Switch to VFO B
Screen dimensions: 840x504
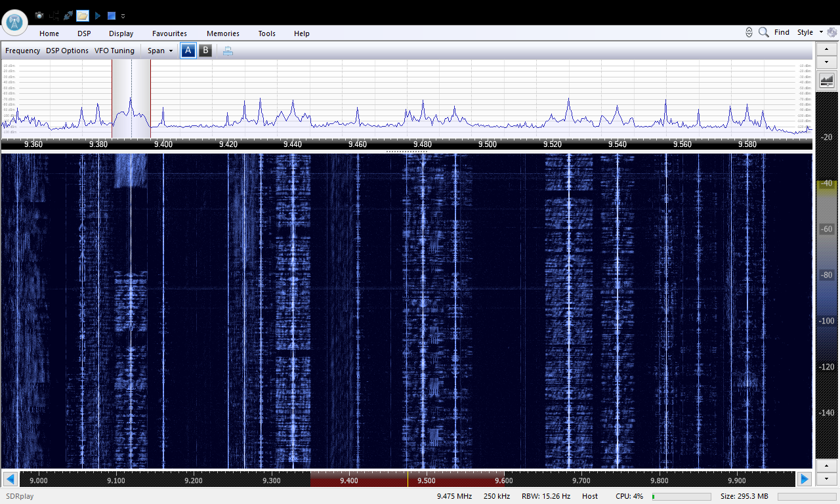tap(205, 51)
